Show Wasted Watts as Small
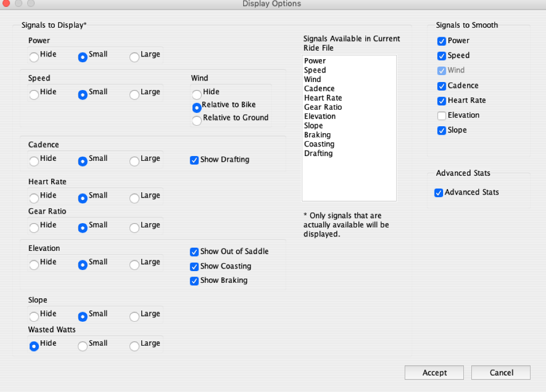The width and height of the screenshot is (546, 392). pyautogui.click(x=83, y=346)
